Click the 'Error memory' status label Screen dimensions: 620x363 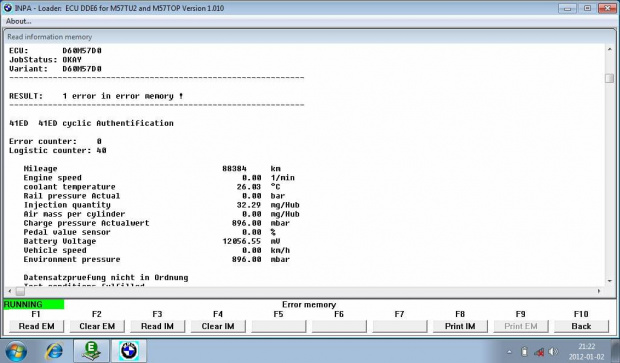click(309, 304)
